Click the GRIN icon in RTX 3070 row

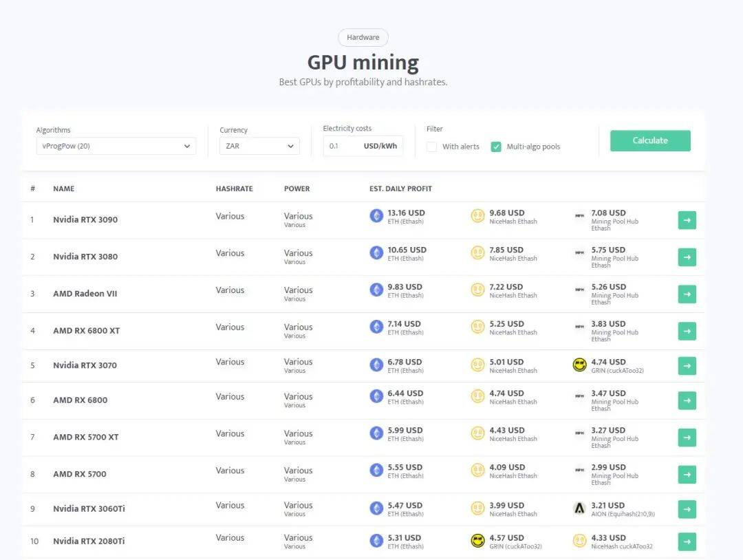[580, 365]
